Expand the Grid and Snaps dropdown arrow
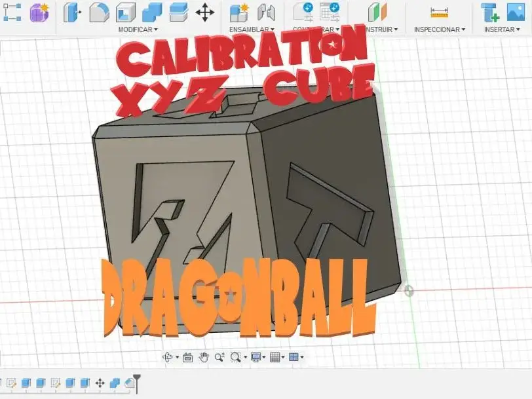 283,357
